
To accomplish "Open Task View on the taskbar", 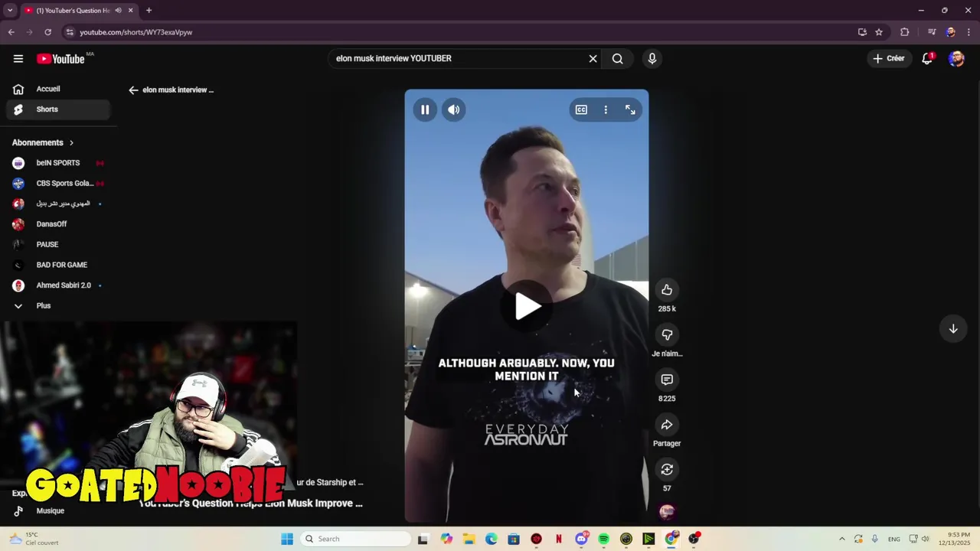I will tap(423, 539).
